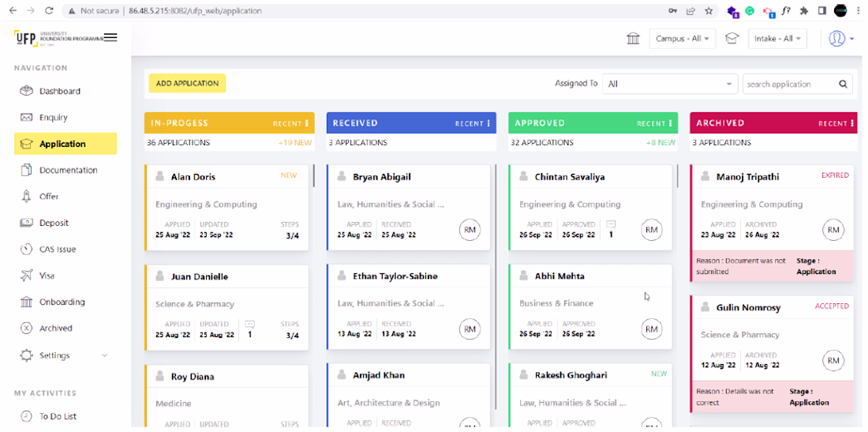The height and width of the screenshot is (432, 868).
Task: Click the person icon beside Alan Doris
Action: pyautogui.click(x=160, y=177)
